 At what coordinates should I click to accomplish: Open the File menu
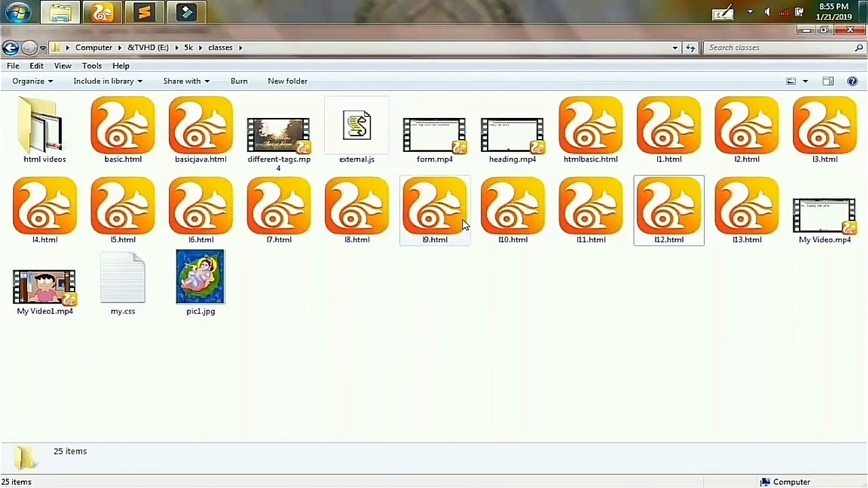(x=13, y=66)
